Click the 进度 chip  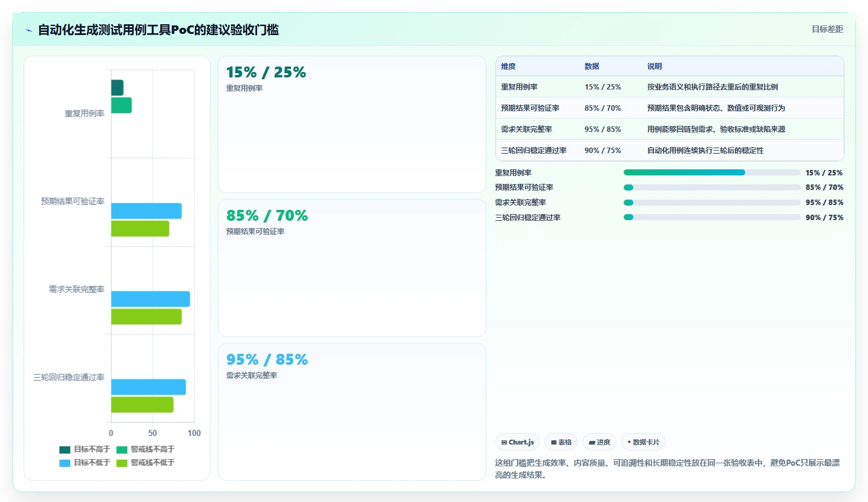pos(599,442)
